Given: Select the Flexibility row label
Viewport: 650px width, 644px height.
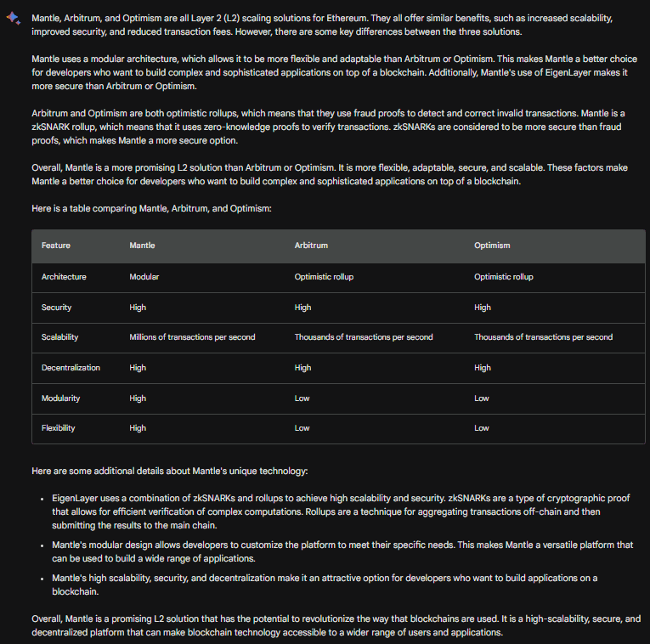Looking at the screenshot, I should click(59, 428).
